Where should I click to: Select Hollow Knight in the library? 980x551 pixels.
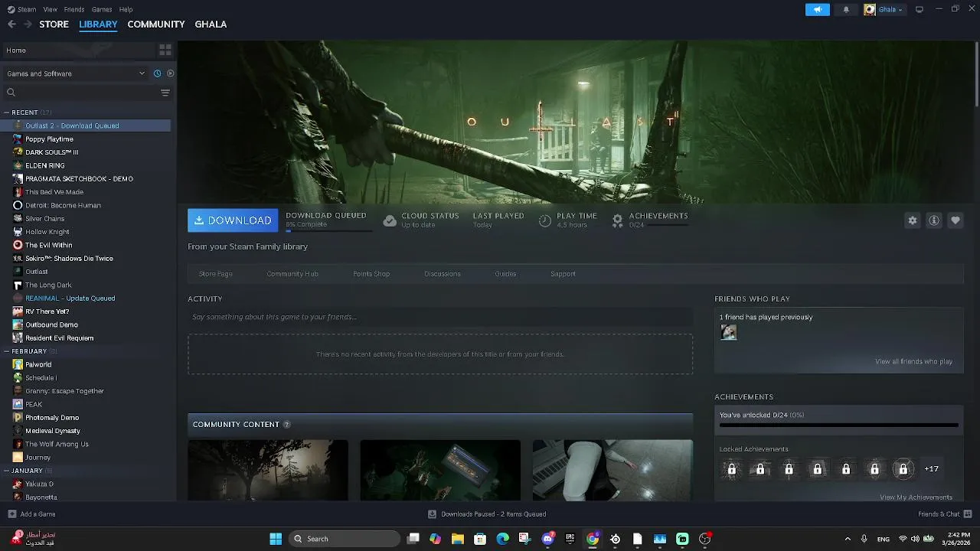tap(47, 232)
